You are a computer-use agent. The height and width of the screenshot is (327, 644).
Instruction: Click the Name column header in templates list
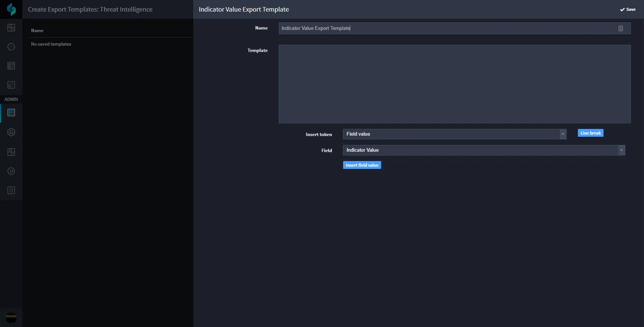[37, 31]
